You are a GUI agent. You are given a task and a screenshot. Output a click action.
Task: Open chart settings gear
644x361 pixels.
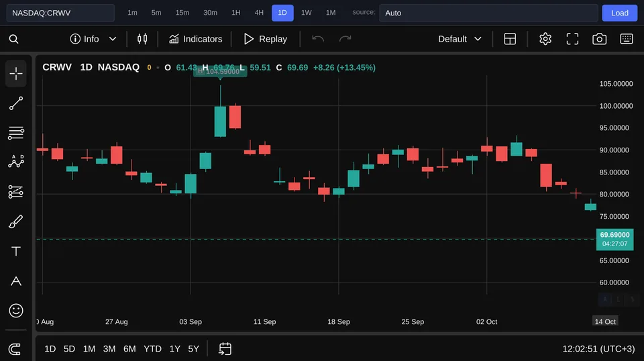[545, 39]
